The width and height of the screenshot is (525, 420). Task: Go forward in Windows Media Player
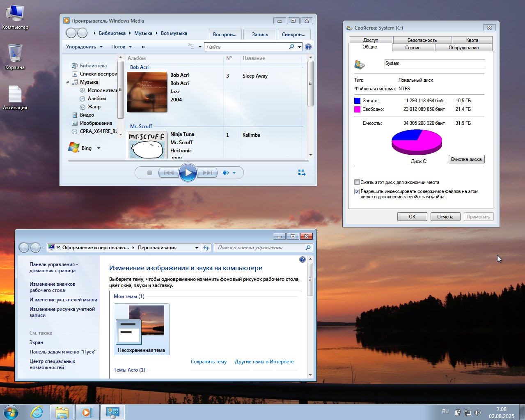[82, 33]
